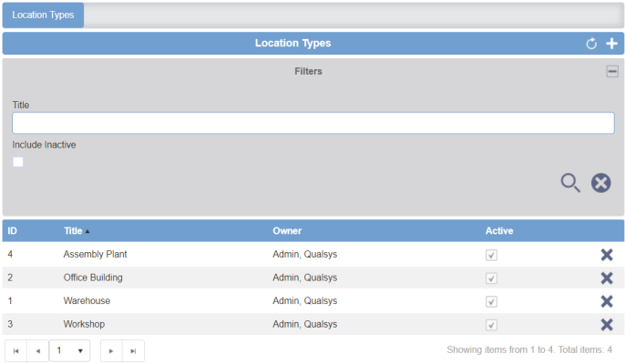Screen dimensions: 625x364
Task: Toggle Active checkbox for Assembly Plant
Action: click(491, 255)
